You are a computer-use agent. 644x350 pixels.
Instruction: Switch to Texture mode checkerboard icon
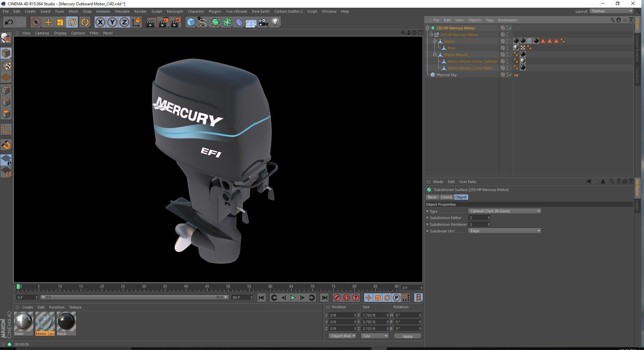coord(6,65)
